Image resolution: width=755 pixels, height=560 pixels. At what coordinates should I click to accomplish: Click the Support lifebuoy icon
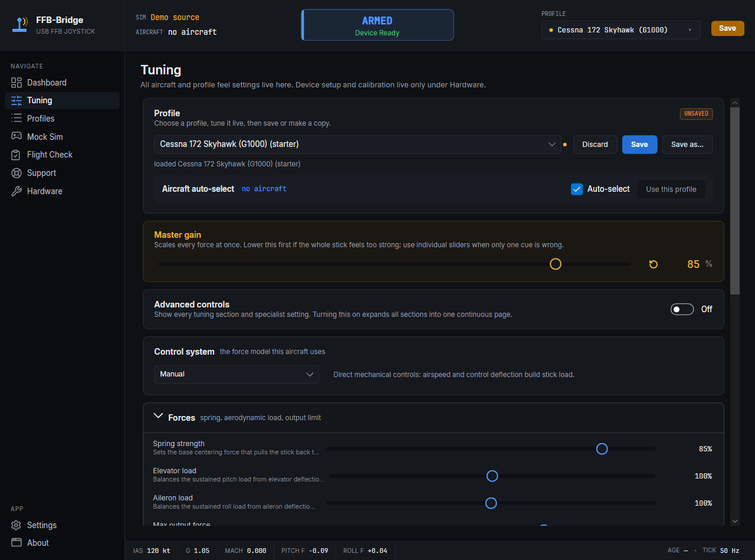click(17, 173)
